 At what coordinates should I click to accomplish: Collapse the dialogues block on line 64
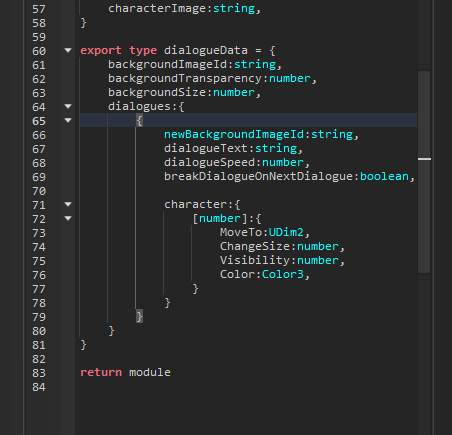pyautogui.click(x=68, y=106)
